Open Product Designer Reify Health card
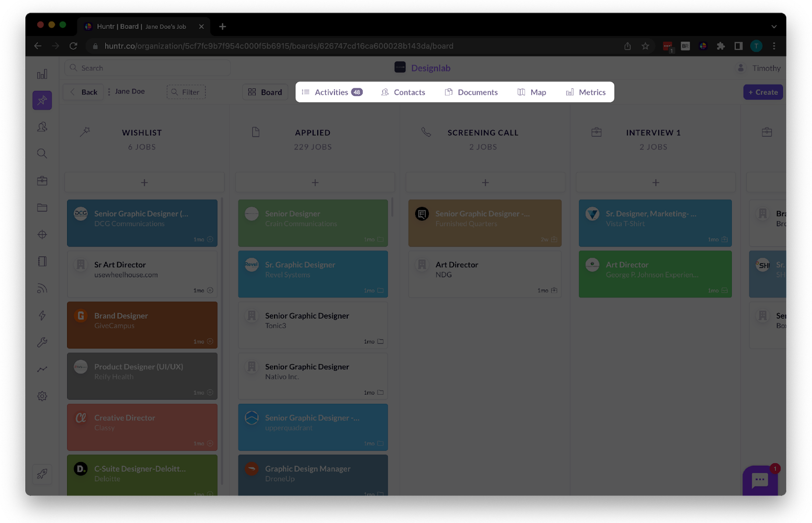 tap(142, 376)
